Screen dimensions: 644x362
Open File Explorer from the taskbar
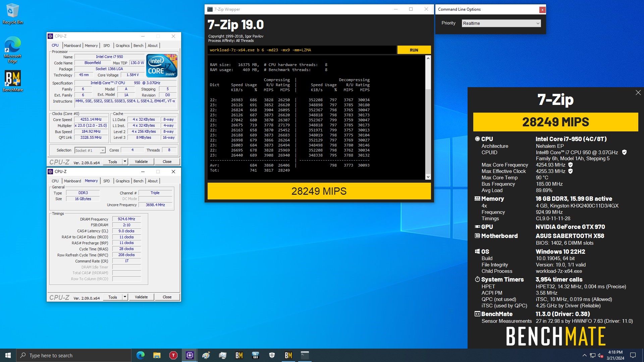pos(157,355)
